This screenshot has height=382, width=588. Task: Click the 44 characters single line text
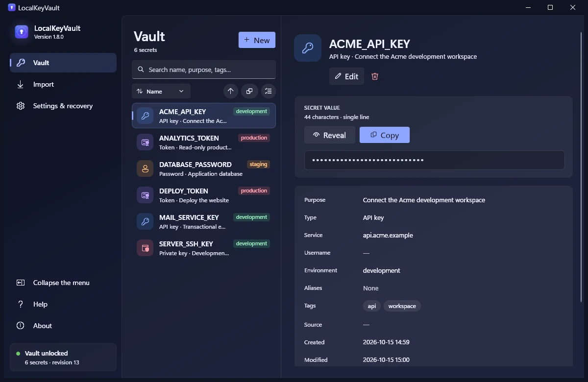[337, 117]
